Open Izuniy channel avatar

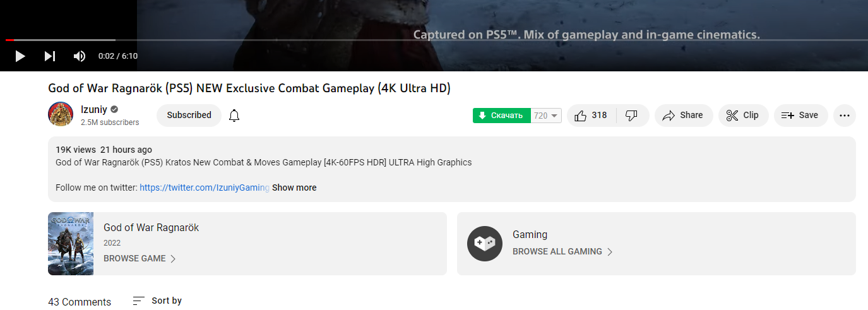point(61,114)
